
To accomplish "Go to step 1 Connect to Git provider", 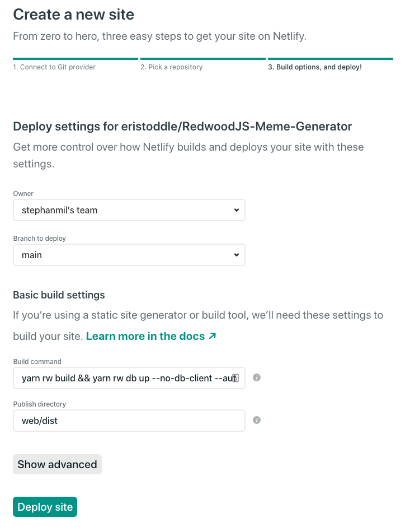I will [54, 67].
